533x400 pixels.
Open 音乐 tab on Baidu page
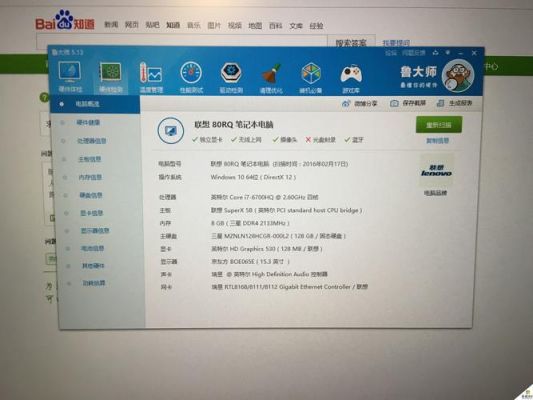point(194,25)
